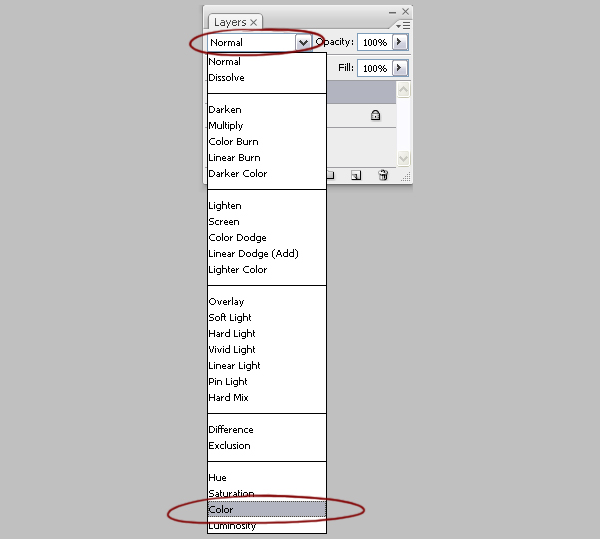
Task: Select the Soft Light blend mode
Action: pyautogui.click(x=267, y=318)
